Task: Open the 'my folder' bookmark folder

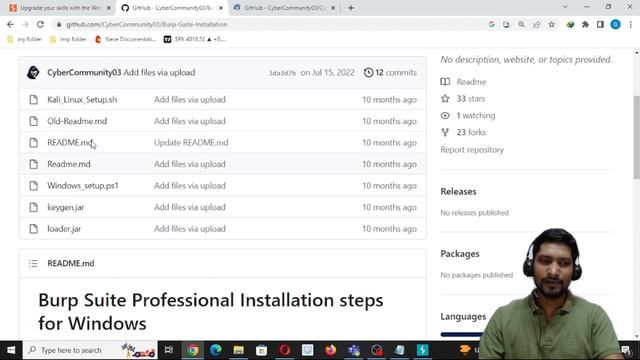Action: click(x=24, y=39)
